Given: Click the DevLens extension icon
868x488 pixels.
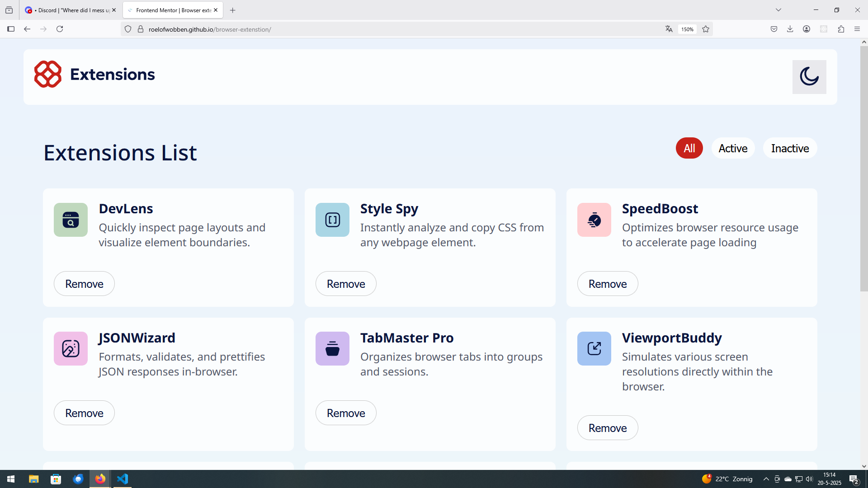Looking at the screenshot, I should click(x=71, y=220).
